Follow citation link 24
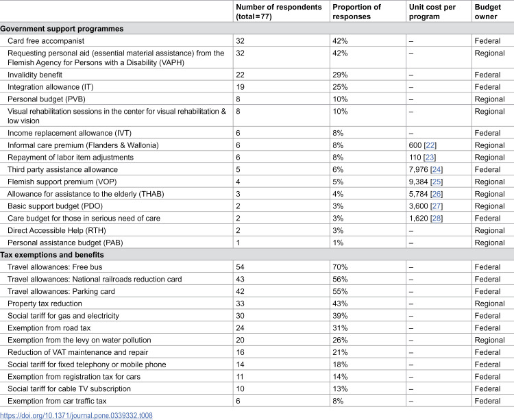Viewport: 514px width, 420px height. (x=437, y=169)
